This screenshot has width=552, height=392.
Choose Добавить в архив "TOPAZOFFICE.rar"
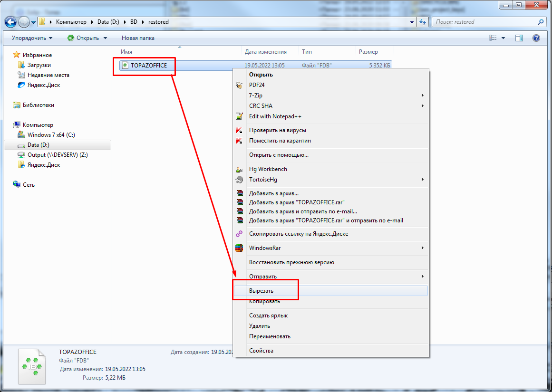pyautogui.click(x=331, y=202)
